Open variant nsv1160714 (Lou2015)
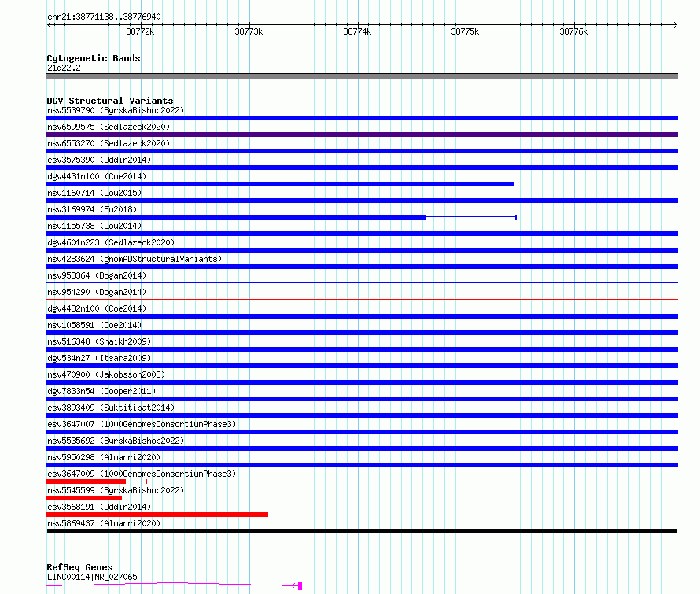Screen dimensions: 700x594 tap(94, 193)
